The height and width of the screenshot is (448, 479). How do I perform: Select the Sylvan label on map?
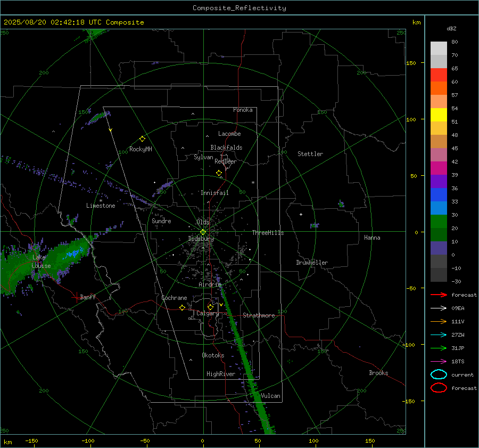click(x=203, y=157)
